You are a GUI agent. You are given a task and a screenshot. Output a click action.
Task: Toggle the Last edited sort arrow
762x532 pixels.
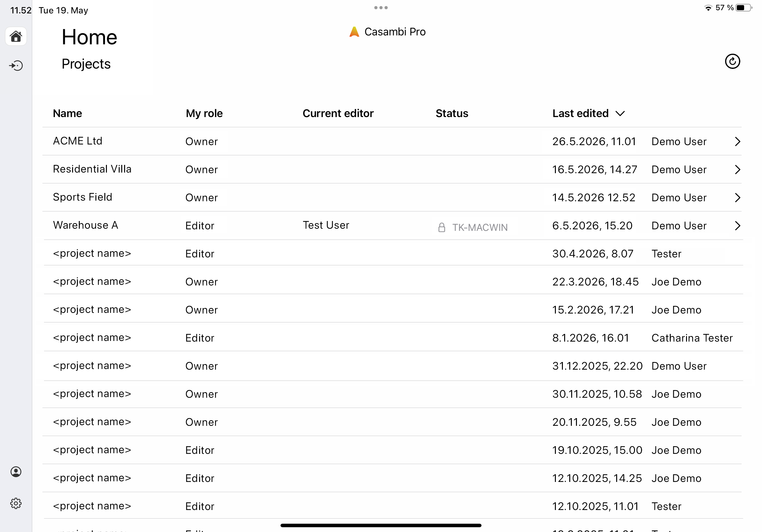pyautogui.click(x=620, y=114)
